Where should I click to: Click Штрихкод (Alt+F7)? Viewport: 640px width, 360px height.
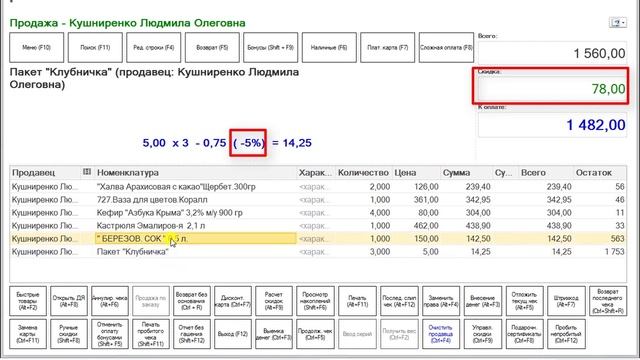[x=567, y=301]
